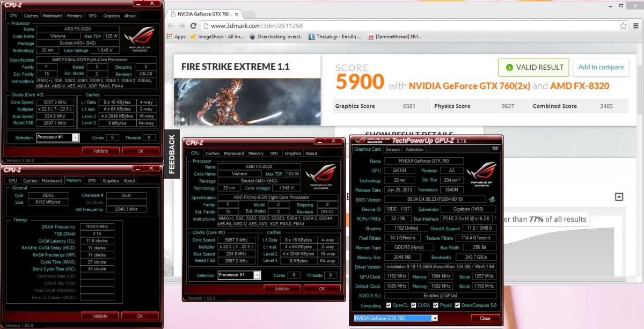This screenshot has width=644, height=329.
Task: Click OK in CPU-Z beside GPU-Z
Action: (x=322, y=289)
